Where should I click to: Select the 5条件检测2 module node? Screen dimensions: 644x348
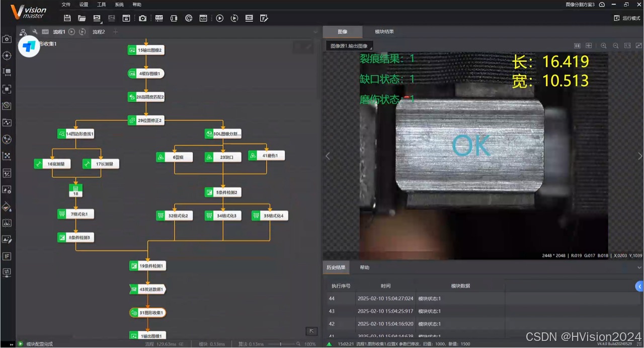pos(223,192)
